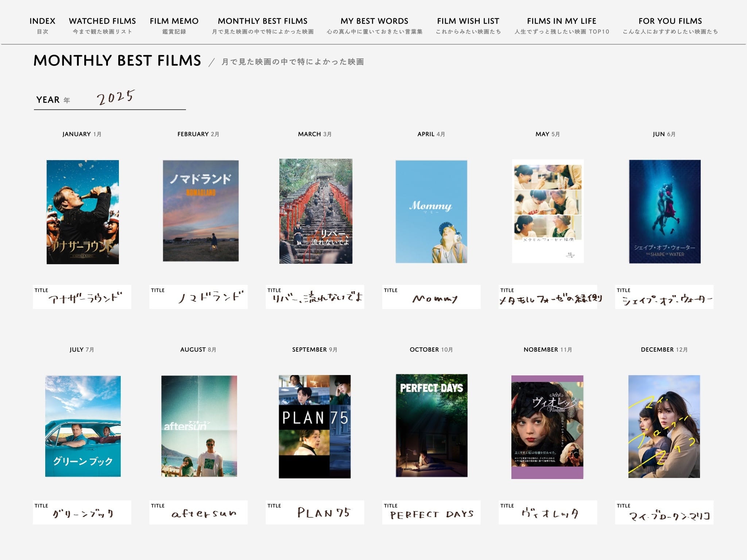Click the March title field

click(315, 297)
